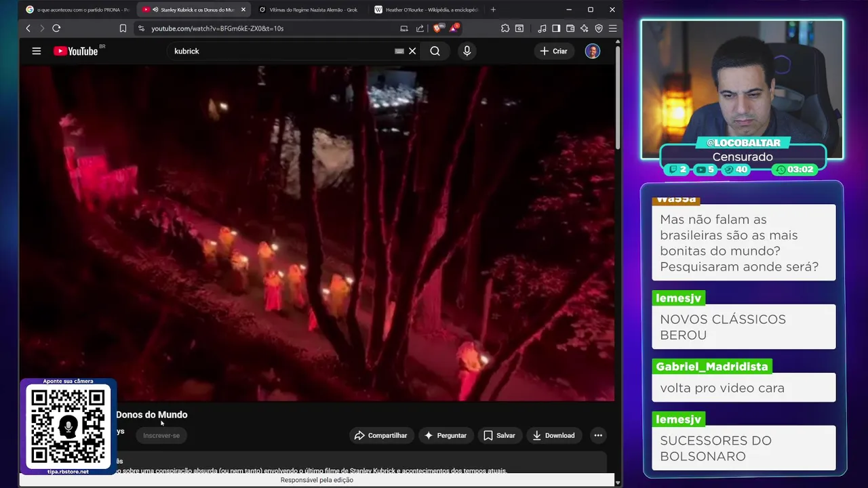Click the QR code donation image
868x488 pixels.
(68, 426)
